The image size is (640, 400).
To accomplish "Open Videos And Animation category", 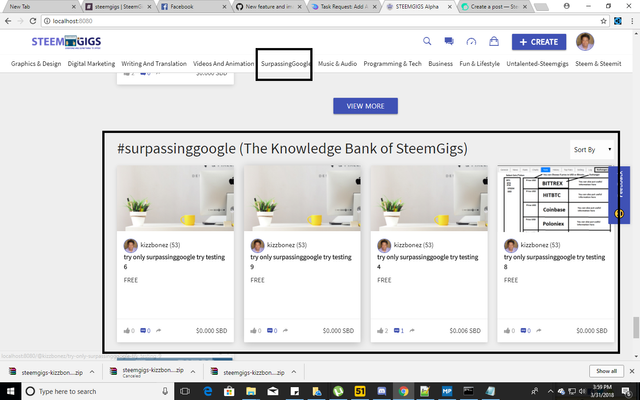I will (x=223, y=64).
